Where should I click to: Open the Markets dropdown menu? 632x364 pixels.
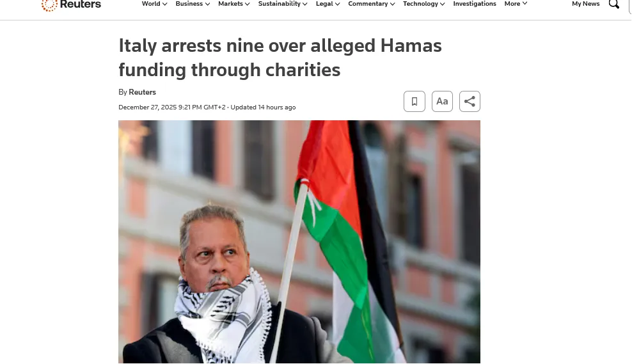pos(233,4)
